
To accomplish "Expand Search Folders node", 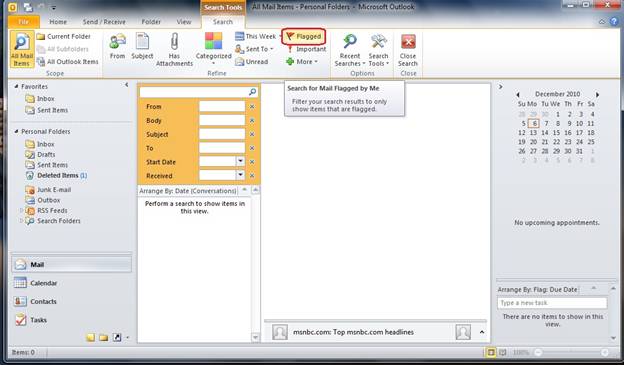I will pos(21,221).
